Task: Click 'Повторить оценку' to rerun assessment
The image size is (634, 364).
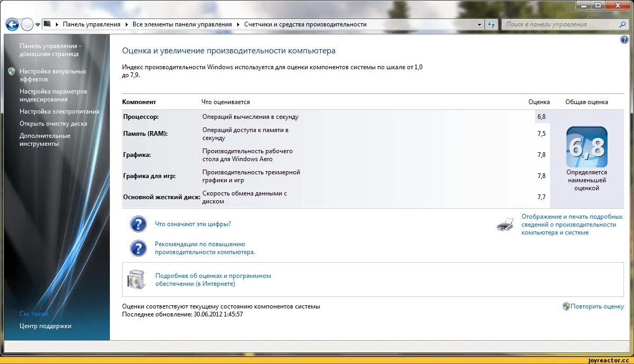Action: tap(597, 306)
